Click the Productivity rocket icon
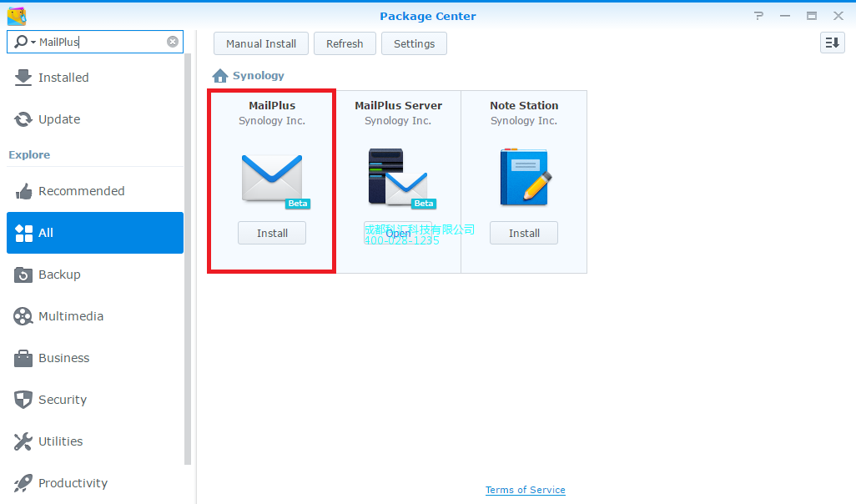 (23, 482)
